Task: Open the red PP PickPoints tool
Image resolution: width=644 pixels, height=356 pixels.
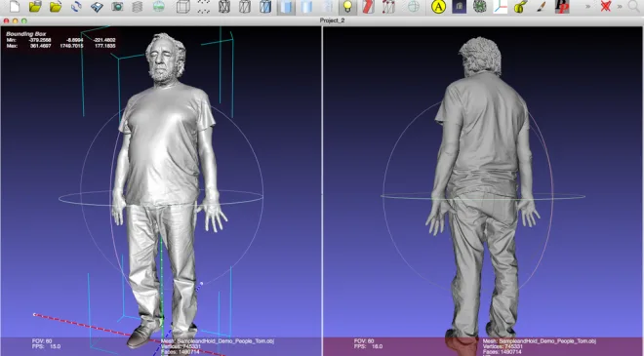Action: point(562,7)
